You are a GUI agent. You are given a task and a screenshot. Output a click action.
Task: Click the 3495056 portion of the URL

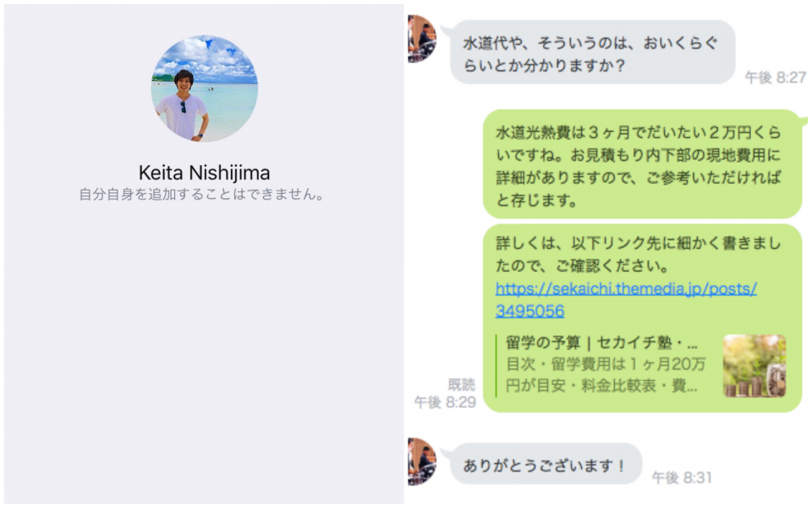(529, 311)
